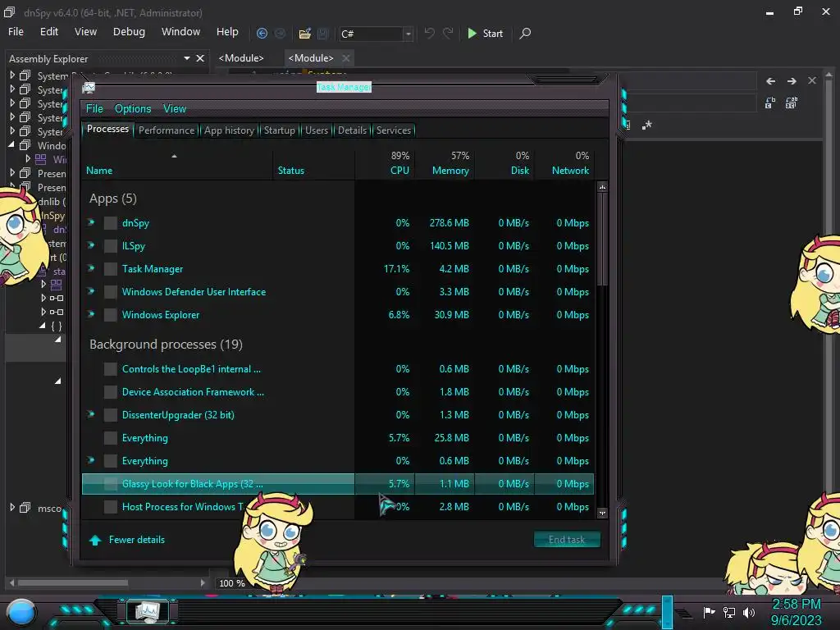840x630 pixels.
Task: Switch to the Details tab
Action: tap(352, 130)
